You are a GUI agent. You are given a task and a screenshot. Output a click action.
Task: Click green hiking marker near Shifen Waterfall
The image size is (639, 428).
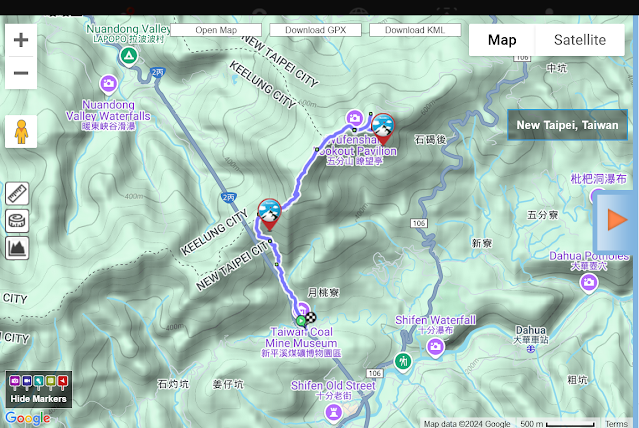point(403,362)
